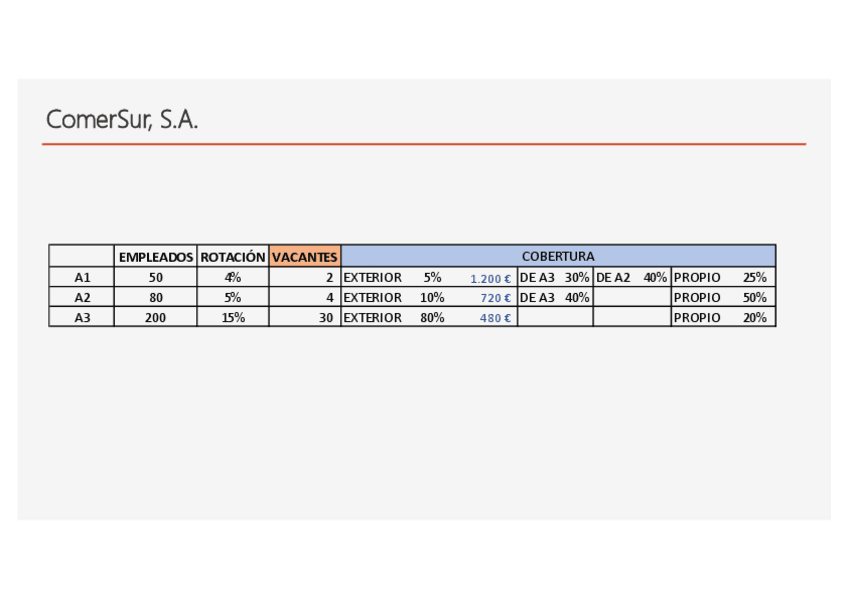This screenshot has height=599, width=848.
Task: Click the blue 720 € cost value
Action: click(495, 298)
